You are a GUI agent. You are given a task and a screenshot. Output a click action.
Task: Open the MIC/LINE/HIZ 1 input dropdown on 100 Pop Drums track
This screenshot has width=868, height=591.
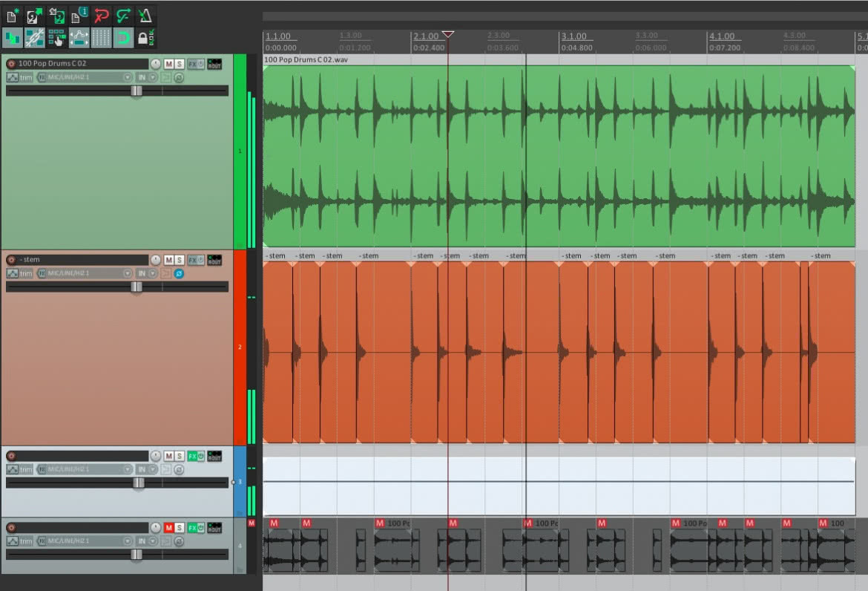pos(85,77)
